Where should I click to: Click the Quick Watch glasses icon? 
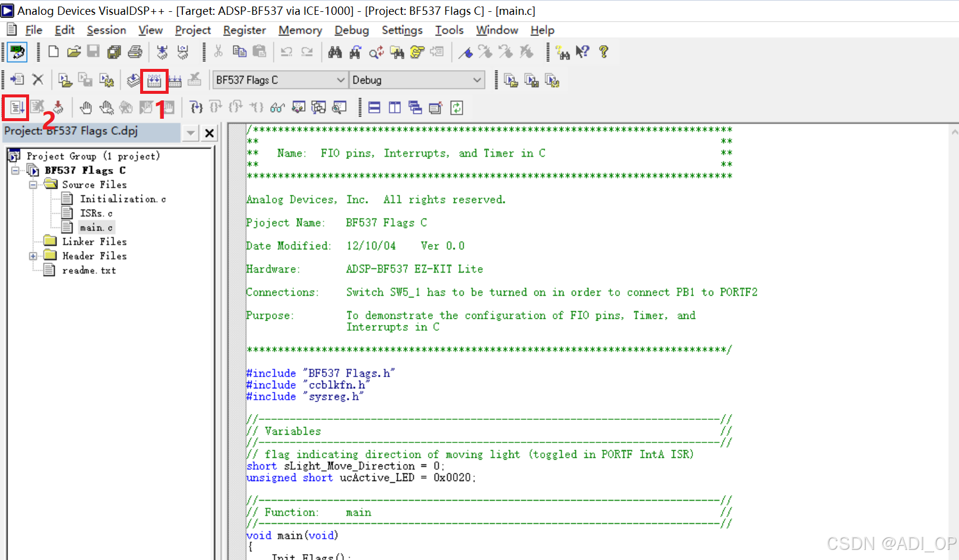click(x=277, y=107)
